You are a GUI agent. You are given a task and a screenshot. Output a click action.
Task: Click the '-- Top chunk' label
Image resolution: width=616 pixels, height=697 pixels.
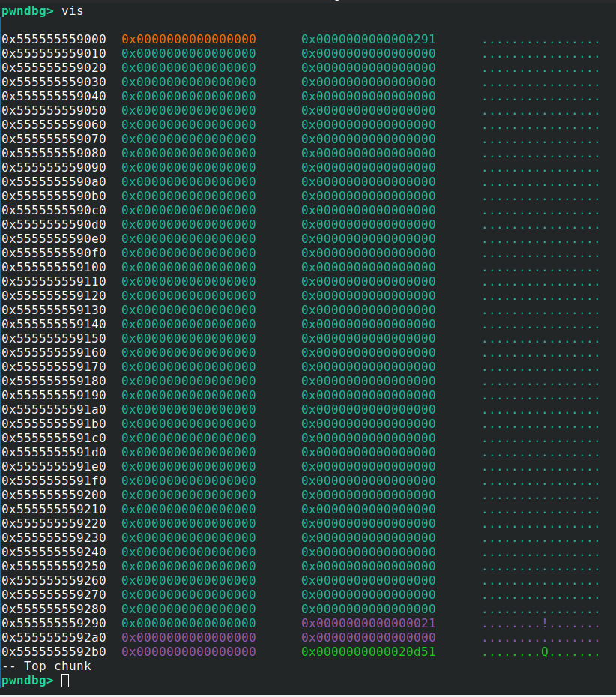click(x=46, y=666)
